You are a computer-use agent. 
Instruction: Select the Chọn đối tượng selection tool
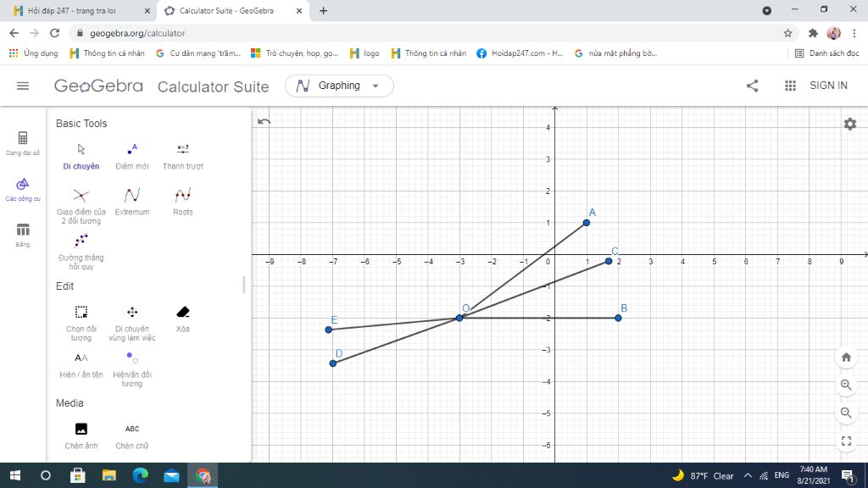tap(81, 323)
